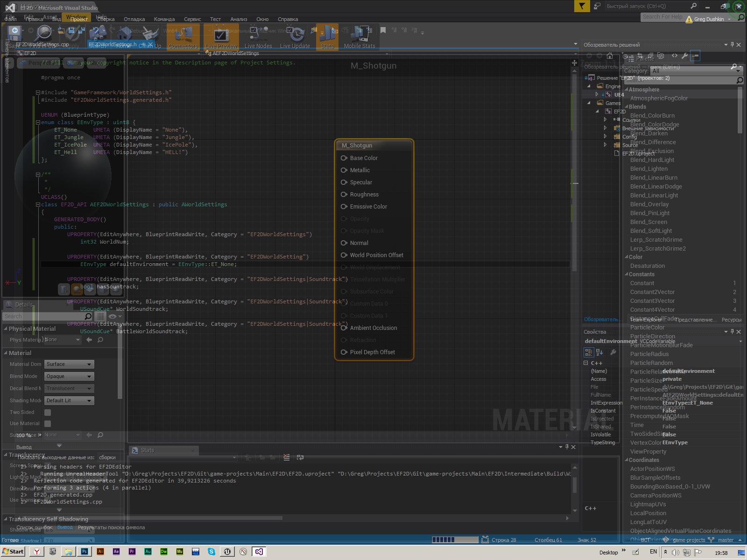Open the Сервис menu
The height and width of the screenshot is (560, 747).
(x=192, y=19)
